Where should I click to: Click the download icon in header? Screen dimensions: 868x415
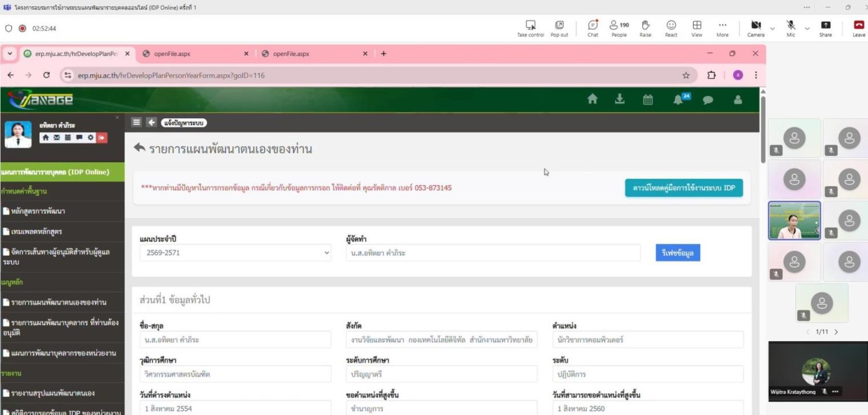click(619, 99)
